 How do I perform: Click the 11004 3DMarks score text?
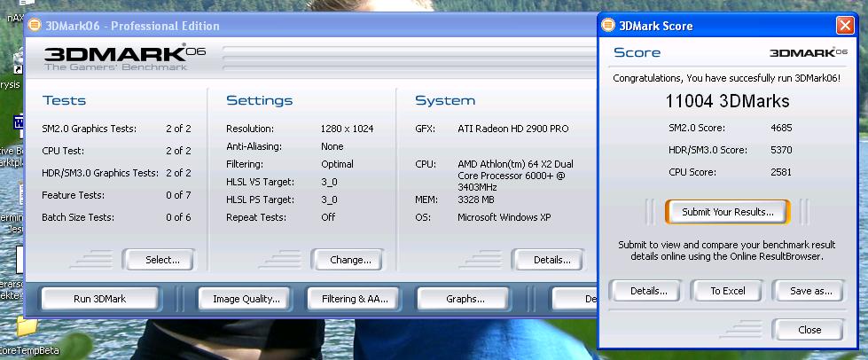click(727, 101)
